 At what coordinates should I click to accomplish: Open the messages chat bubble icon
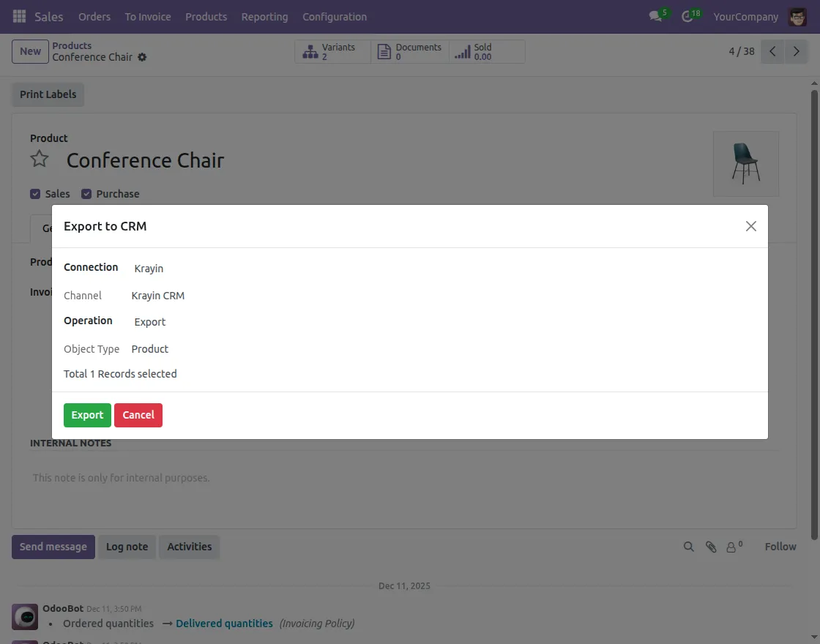(x=655, y=16)
